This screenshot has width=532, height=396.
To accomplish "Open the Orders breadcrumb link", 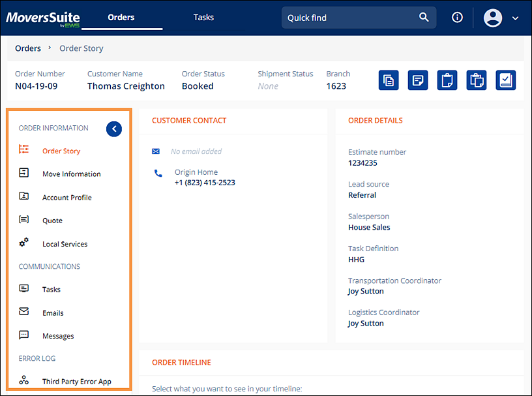I will [28, 48].
